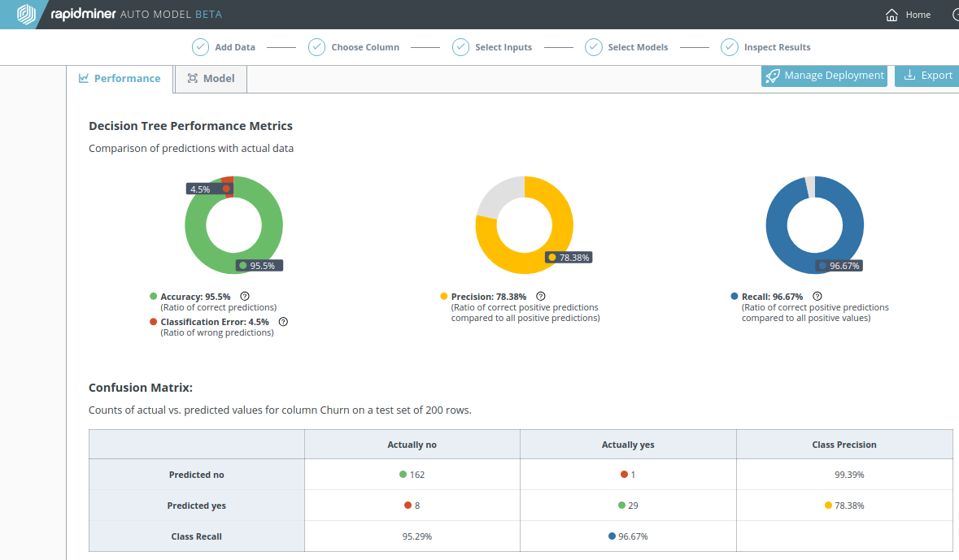This screenshot has width=959, height=560.
Task: Click the Manage Deployment button
Action: click(824, 76)
